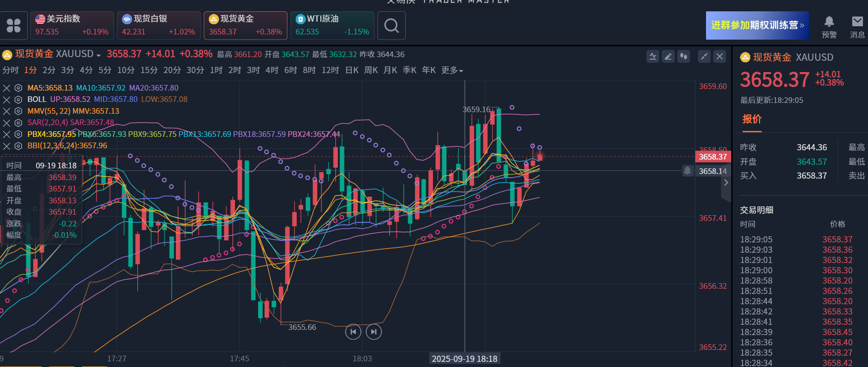This screenshot has height=367, width=868.
Task: Close the chart panel with X icon
Action: pyautogui.click(x=719, y=57)
